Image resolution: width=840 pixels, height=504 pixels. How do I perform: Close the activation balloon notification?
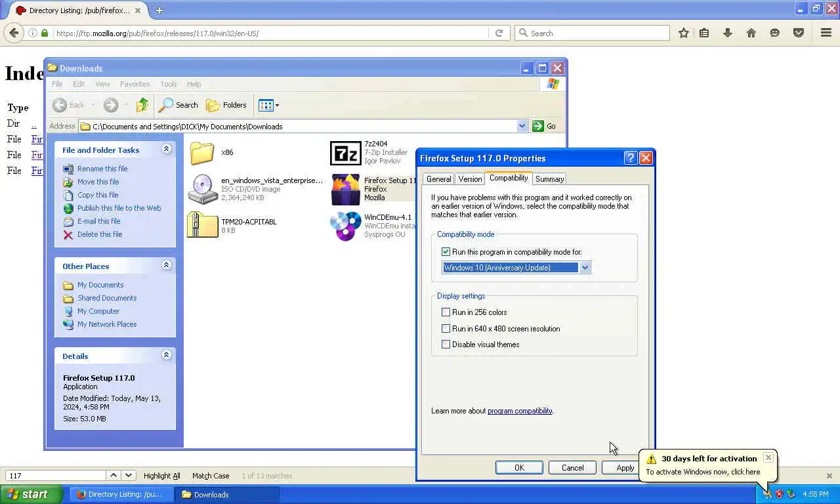768,457
